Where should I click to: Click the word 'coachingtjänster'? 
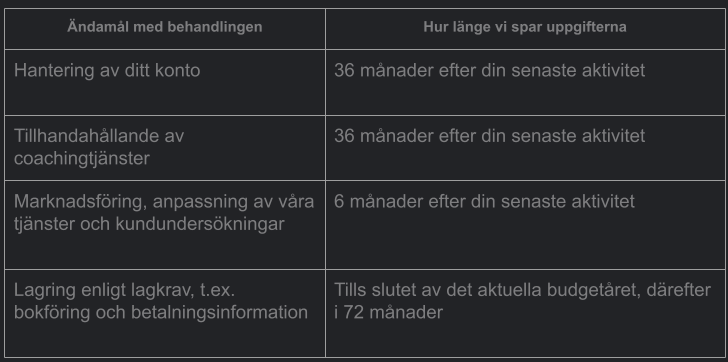[x=82, y=159]
